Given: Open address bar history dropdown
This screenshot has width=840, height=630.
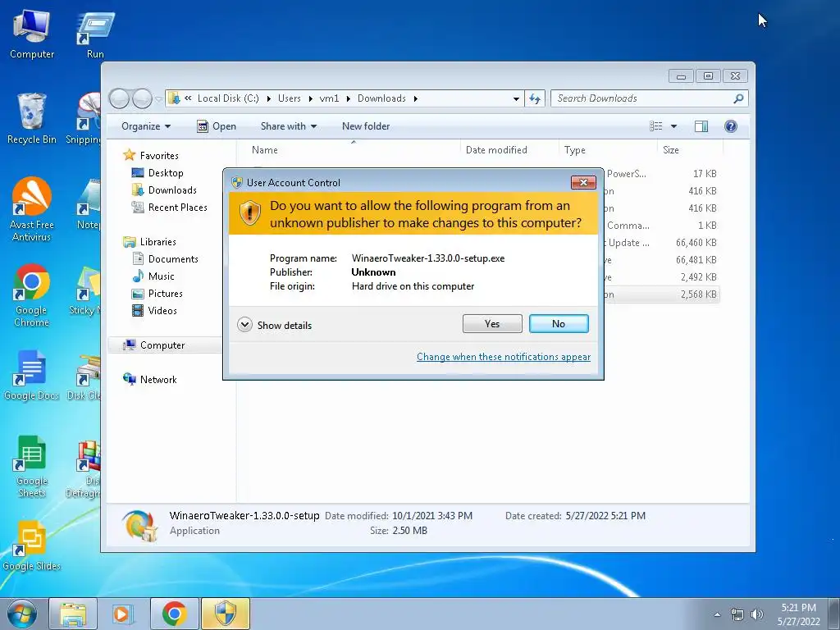Looking at the screenshot, I should coord(516,98).
